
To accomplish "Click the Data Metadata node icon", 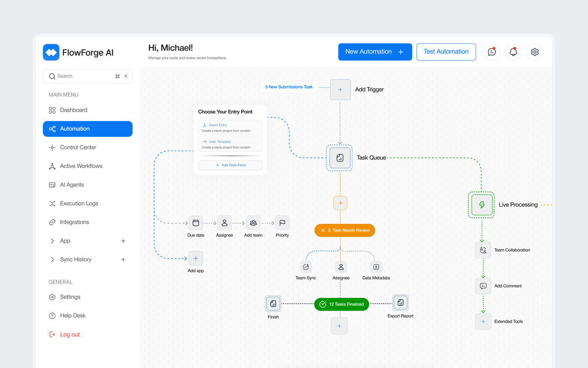I will pos(376,267).
